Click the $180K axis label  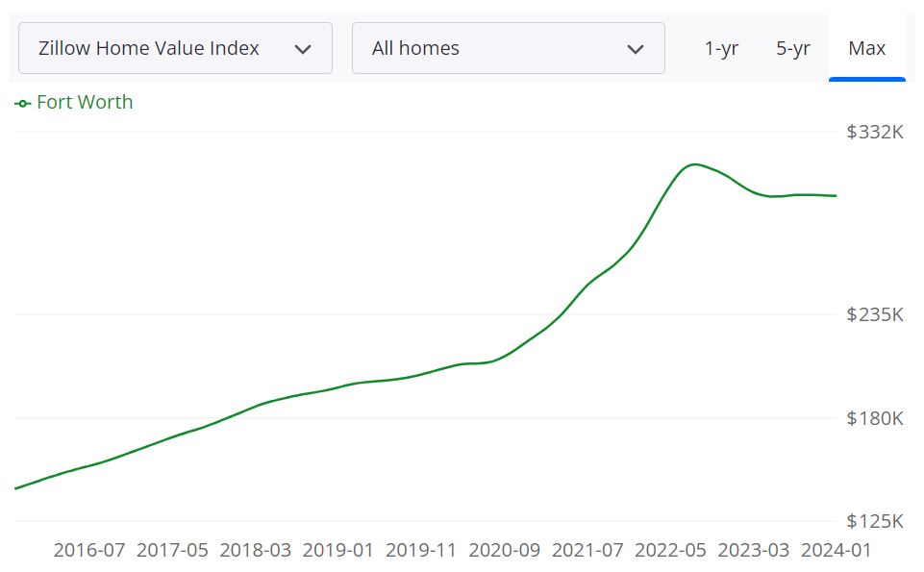[x=875, y=418]
